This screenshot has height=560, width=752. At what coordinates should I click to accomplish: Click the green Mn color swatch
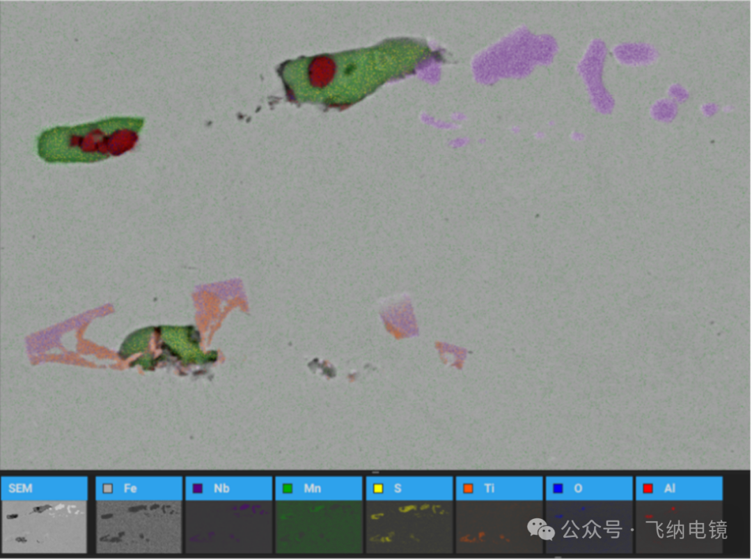287,488
